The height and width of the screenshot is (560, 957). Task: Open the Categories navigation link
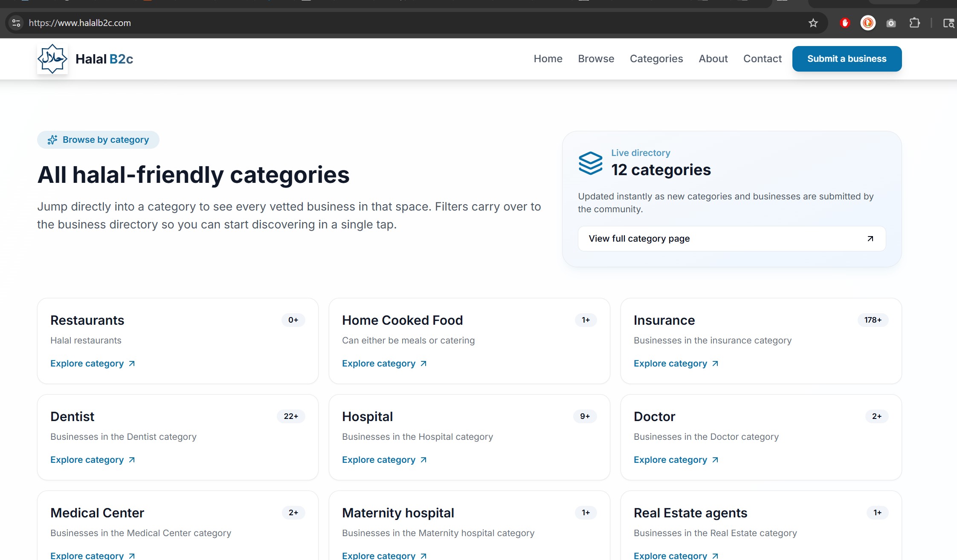click(656, 59)
